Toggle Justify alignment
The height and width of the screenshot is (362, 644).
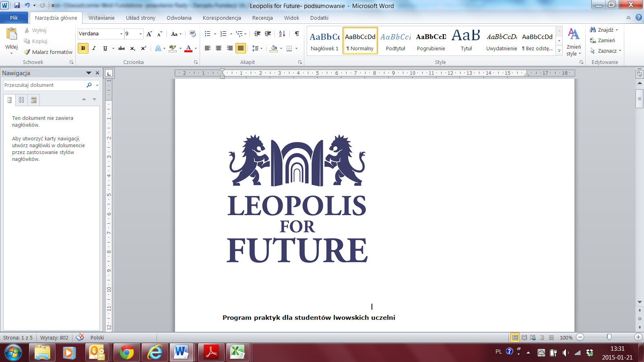[241, 48]
